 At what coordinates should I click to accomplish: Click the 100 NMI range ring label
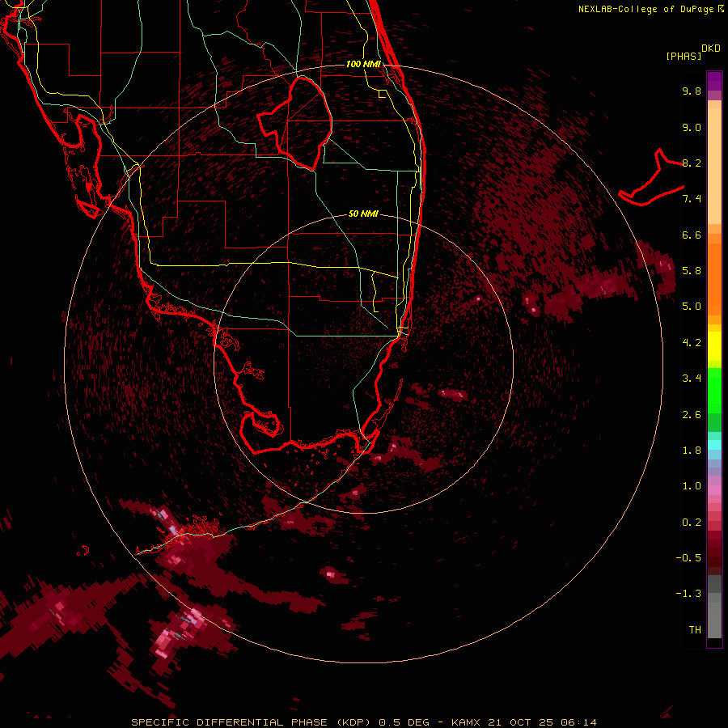pyautogui.click(x=363, y=64)
